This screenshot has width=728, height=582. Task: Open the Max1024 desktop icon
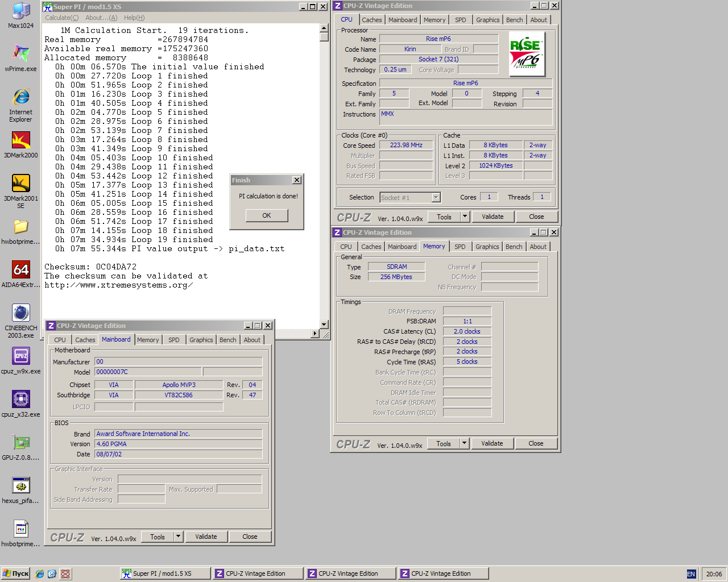click(x=21, y=15)
